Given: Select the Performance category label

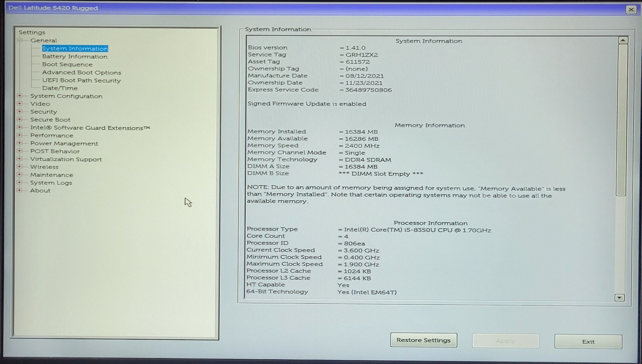Looking at the screenshot, I should [52, 135].
